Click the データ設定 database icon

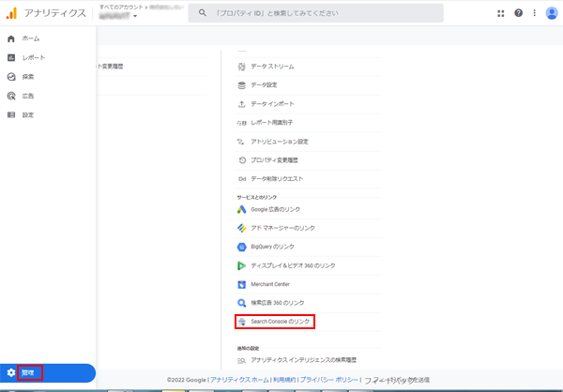pyautogui.click(x=242, y=85)
